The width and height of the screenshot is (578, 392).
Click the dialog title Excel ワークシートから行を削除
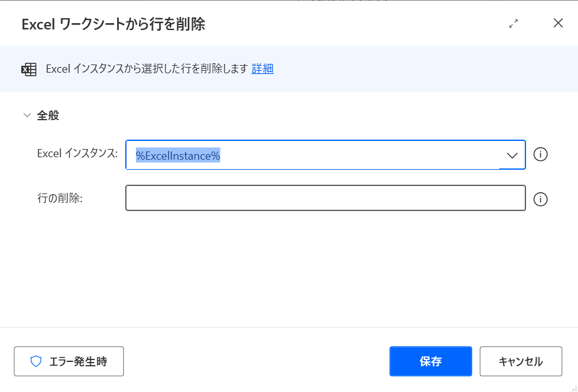pyautogui.click(x=113, y=24)
